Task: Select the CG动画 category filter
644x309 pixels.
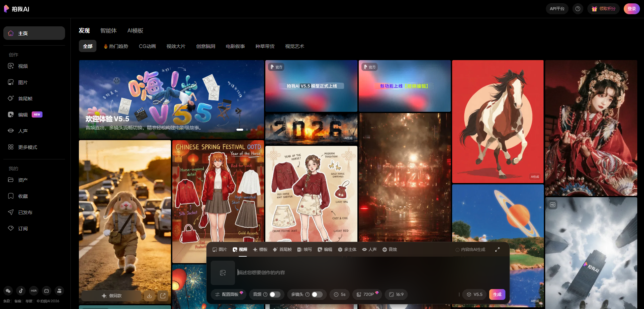Action: pos(147,46)
